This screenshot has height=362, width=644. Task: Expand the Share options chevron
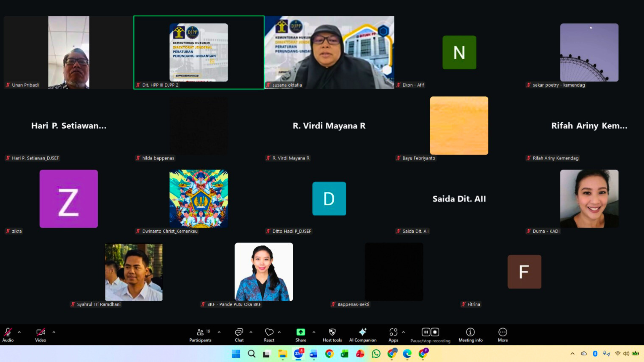tap(314, 332)
